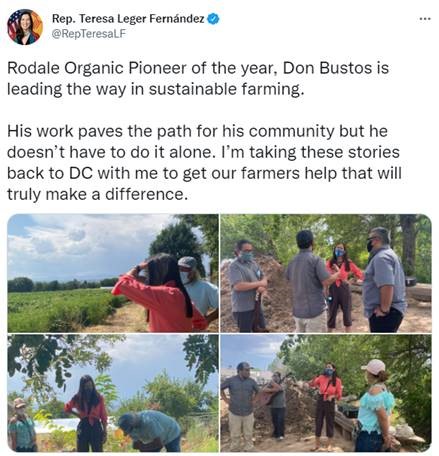Select the tweet's first paragraph about Don Bustos
Image resolution: width=439 pixels, height=456 pixels.
tap(198, 79)
